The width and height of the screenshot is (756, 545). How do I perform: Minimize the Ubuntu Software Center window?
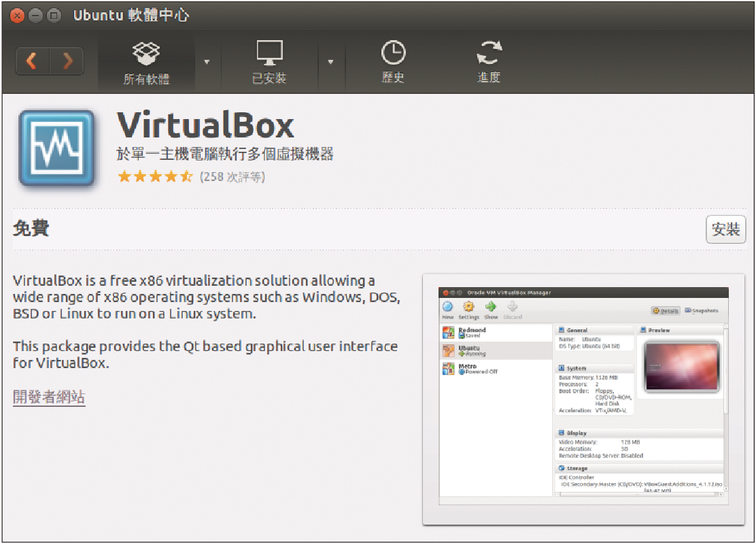(x=35, y=16)
